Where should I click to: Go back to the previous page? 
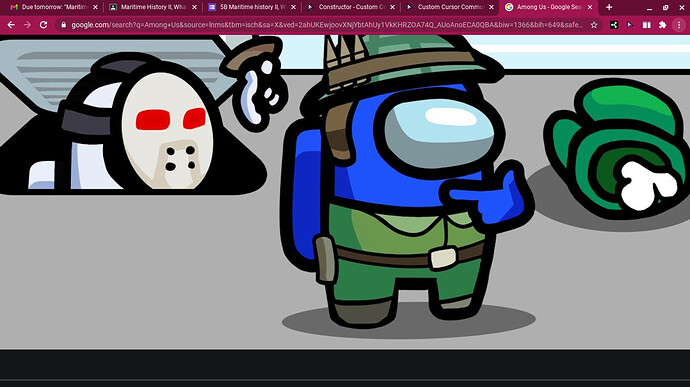coord(11,25)
